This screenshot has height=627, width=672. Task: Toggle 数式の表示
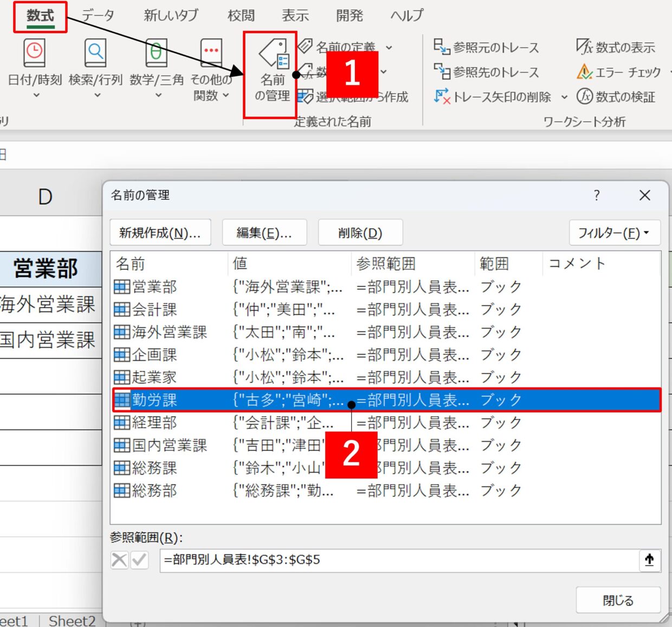(x=616, y=48)
